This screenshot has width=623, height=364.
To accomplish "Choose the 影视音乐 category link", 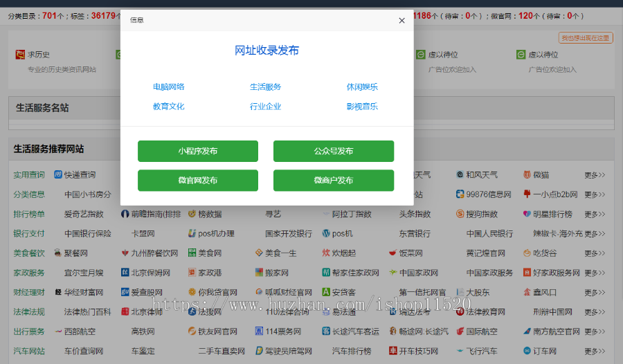I will [362, 106].
